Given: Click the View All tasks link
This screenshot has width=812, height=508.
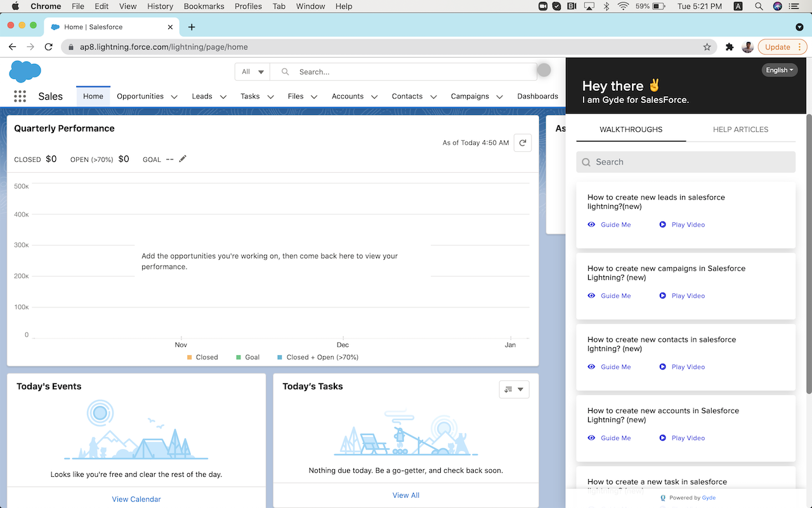Looking at the screenshot, I should tap(406, 495).
